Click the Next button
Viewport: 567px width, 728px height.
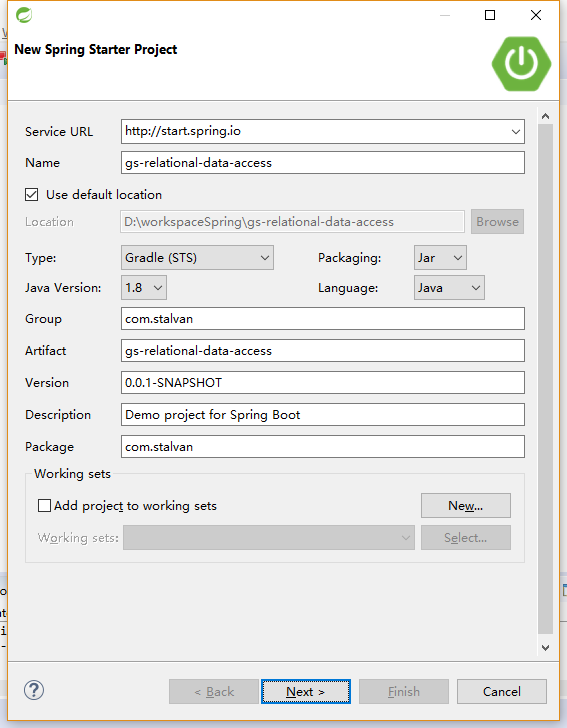tap(306, 692)
